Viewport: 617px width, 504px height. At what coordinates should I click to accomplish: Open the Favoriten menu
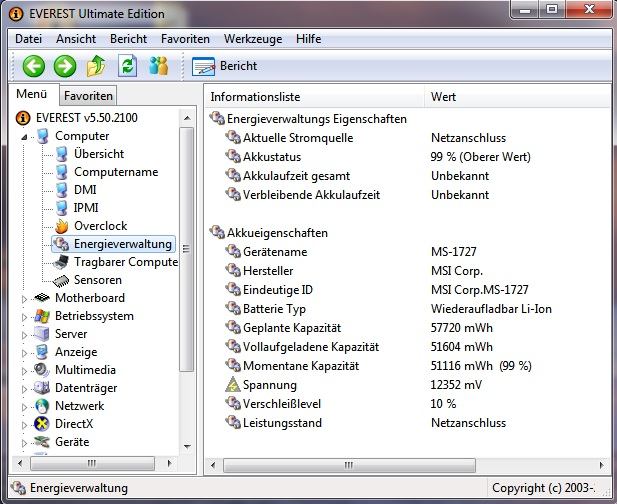185,39
